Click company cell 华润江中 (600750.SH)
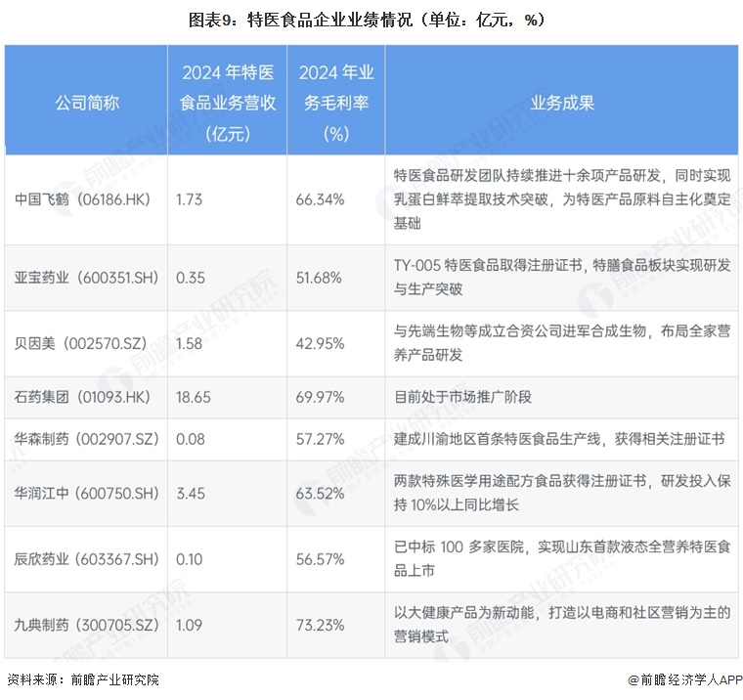This screenshot has width=743, height=700. pos(86,494)
